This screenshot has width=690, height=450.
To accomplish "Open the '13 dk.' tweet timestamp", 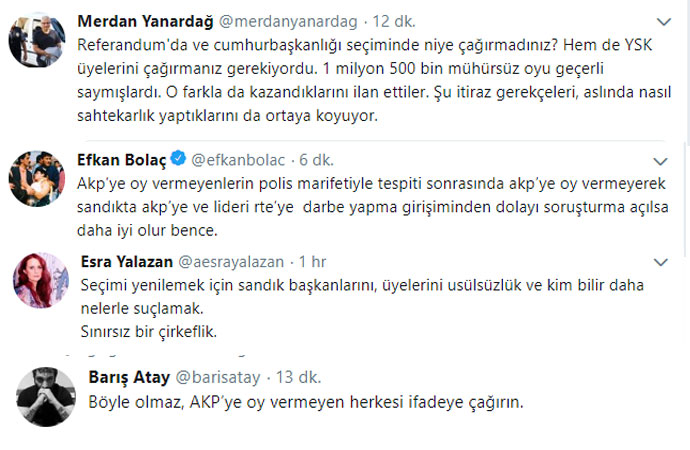I will [298, 378].
